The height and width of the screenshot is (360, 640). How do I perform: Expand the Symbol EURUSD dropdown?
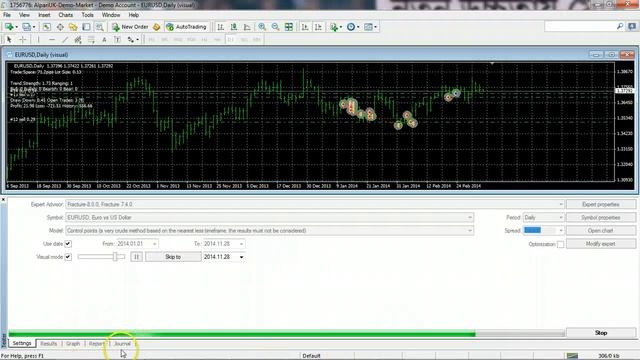470,218
